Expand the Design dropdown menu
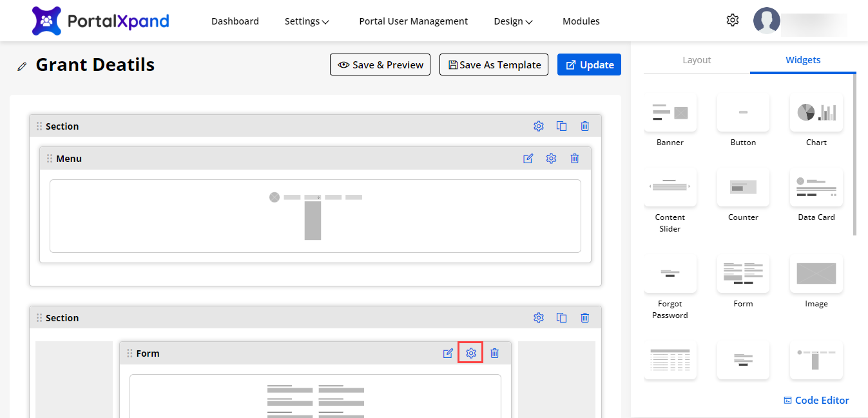Screen dimensions: 868x418 pyautogui.click(x=513, y=21)
